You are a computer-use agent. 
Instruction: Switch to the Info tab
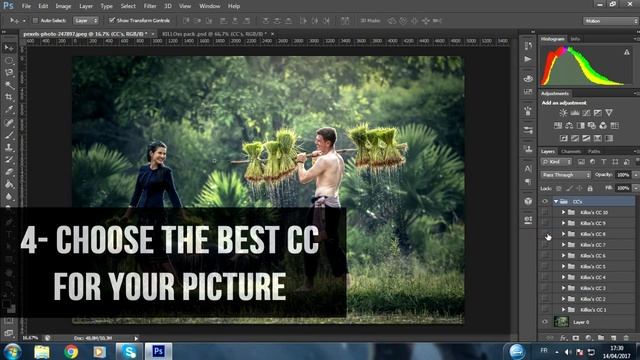click(575, 39)
